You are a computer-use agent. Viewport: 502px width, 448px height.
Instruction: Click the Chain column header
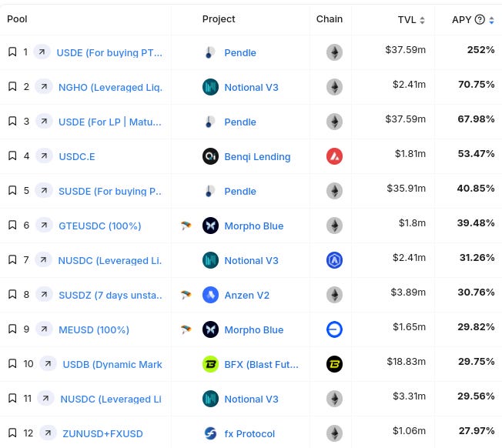coord(330,19)
